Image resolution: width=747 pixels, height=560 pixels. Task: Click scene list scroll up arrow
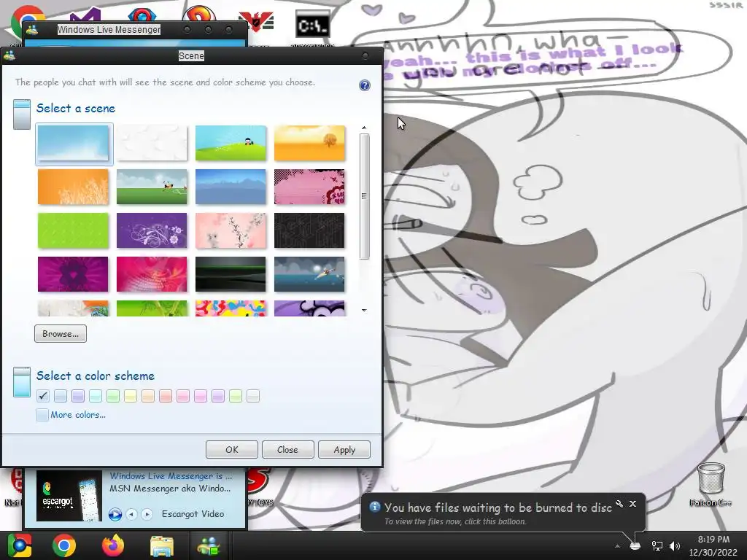click(365, 128)
